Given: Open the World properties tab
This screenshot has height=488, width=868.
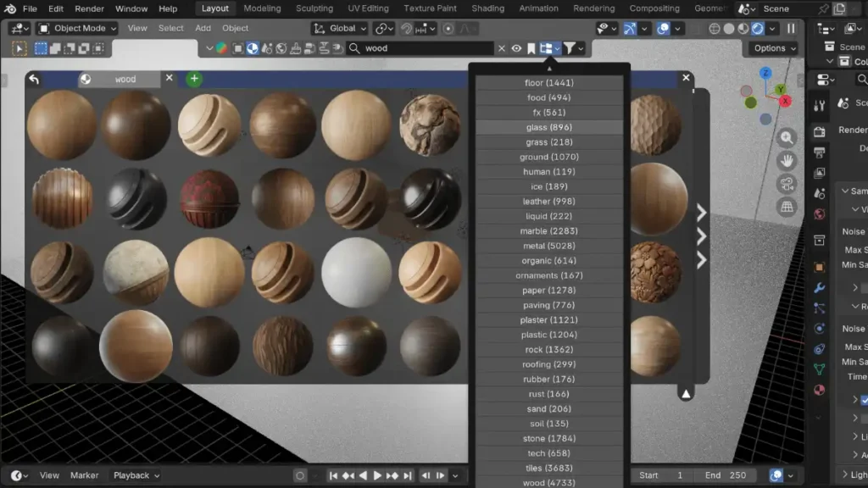Looking at the screenshot, I should pos(820,214).
